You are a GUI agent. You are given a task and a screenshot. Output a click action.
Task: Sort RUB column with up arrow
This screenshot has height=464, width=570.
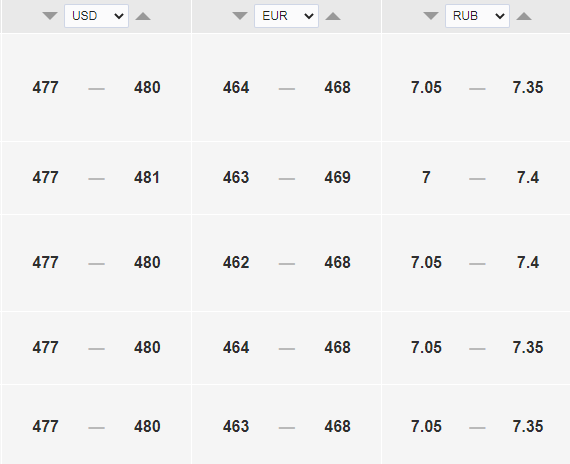524,16
